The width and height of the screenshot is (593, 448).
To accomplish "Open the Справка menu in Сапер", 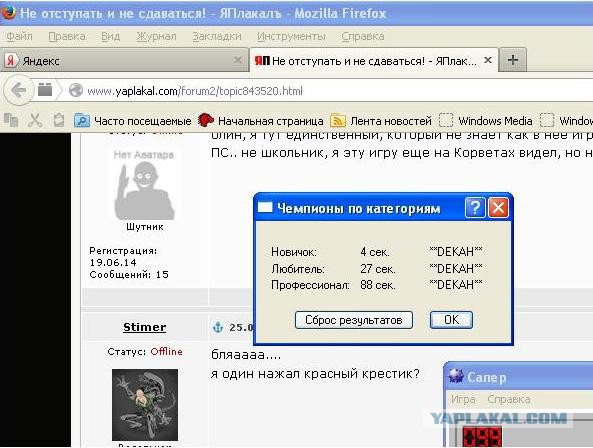I will pyautogui.click(x=509, y=399).
